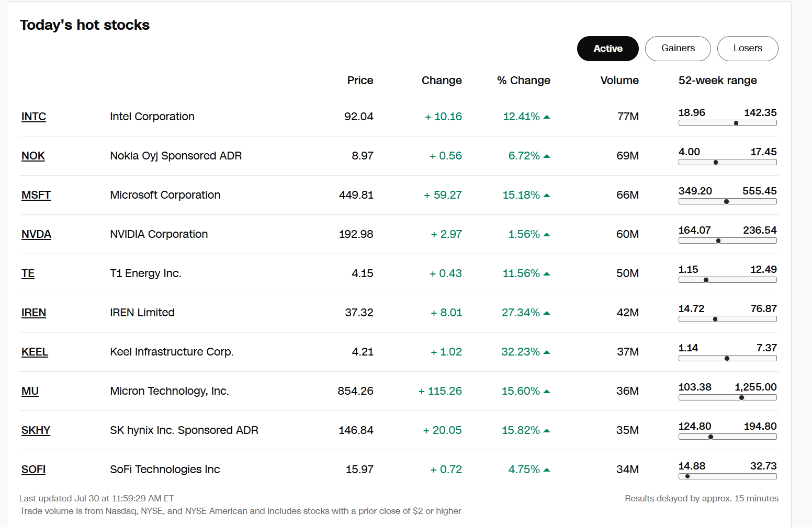Click the up arrow beside Nokia's 6.72%

coord(547,156)
